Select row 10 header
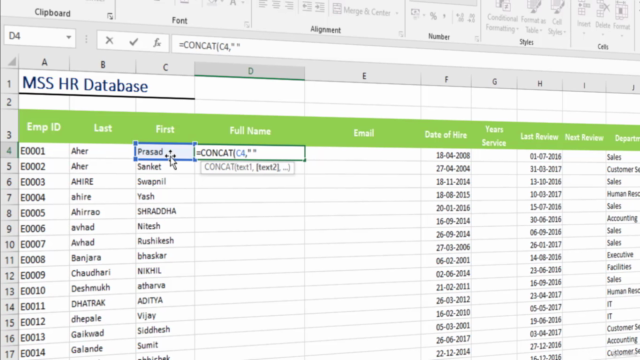The height and width of the screenshot is (360, 640). [9, 244]
